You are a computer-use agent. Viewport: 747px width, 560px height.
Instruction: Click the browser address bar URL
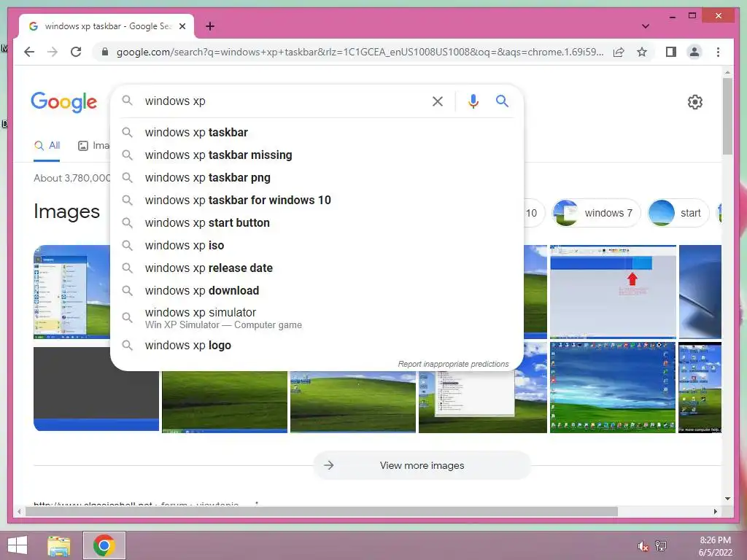pos(360,52)
